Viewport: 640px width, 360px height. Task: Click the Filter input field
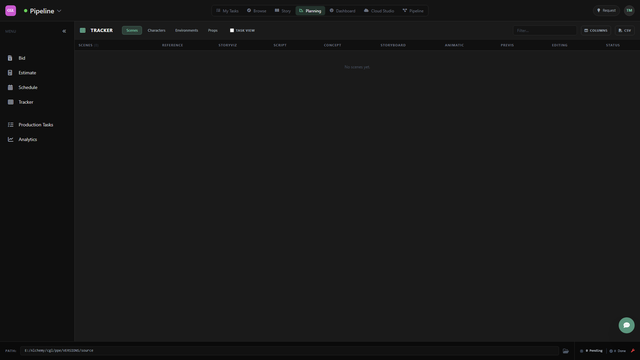point(544,30)
